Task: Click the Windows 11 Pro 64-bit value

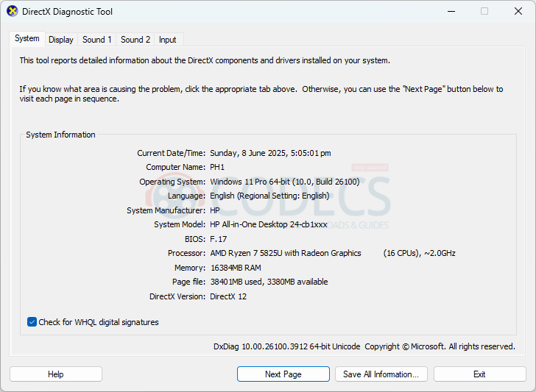Action: pyautogui.click(x=285, y=182)
